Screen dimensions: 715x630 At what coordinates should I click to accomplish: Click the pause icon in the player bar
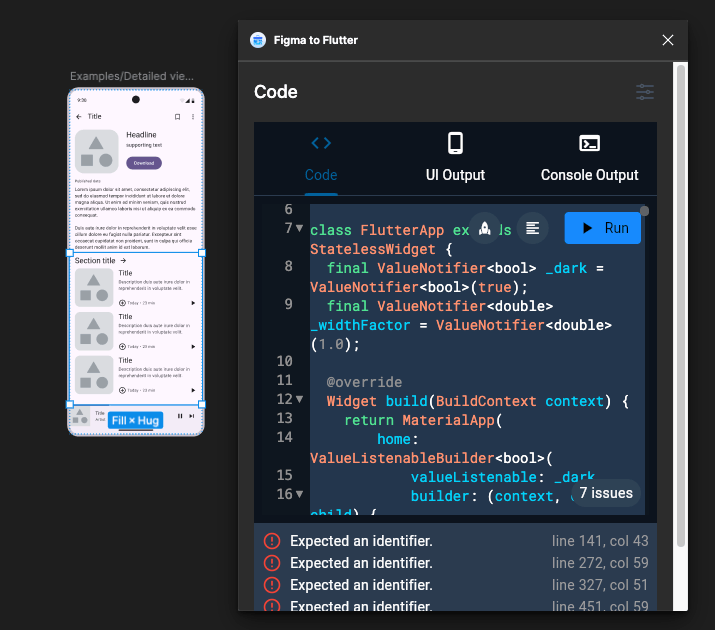tap(180, 416)
